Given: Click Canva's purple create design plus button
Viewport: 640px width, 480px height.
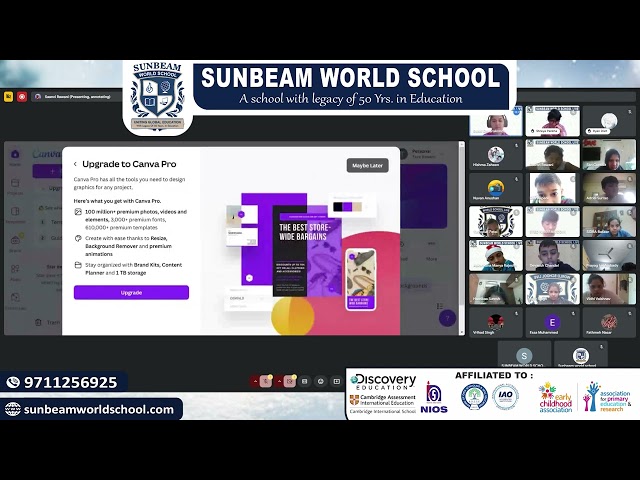Looking at the screenshot, I should [x=48, y=171].
